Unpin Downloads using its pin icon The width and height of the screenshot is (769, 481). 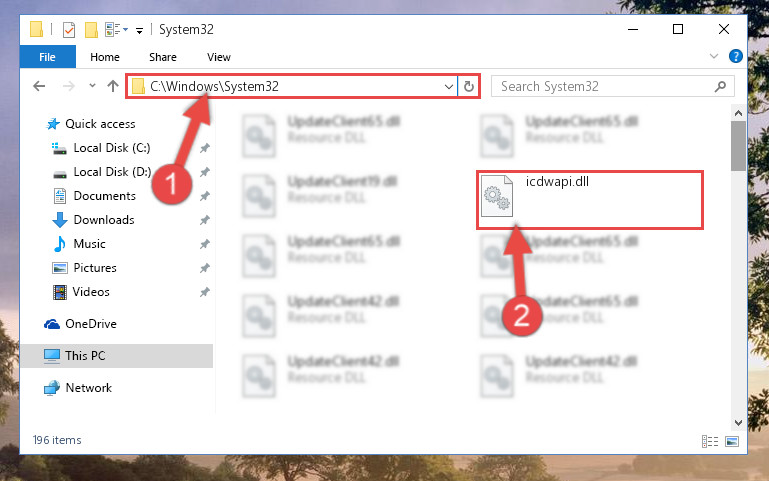pyautogui.click(x=205, y=220)
